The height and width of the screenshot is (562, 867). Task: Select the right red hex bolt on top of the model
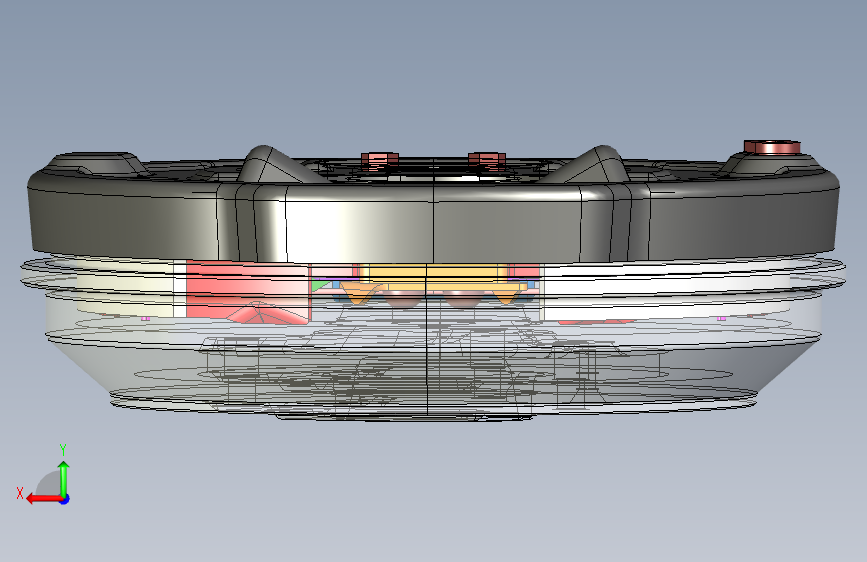[487, 160]
